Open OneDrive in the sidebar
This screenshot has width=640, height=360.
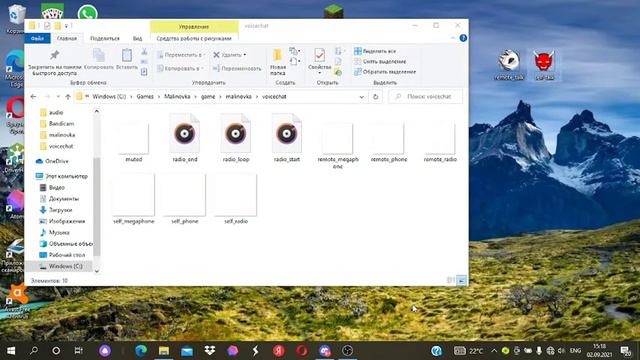[x=52, y=161]
